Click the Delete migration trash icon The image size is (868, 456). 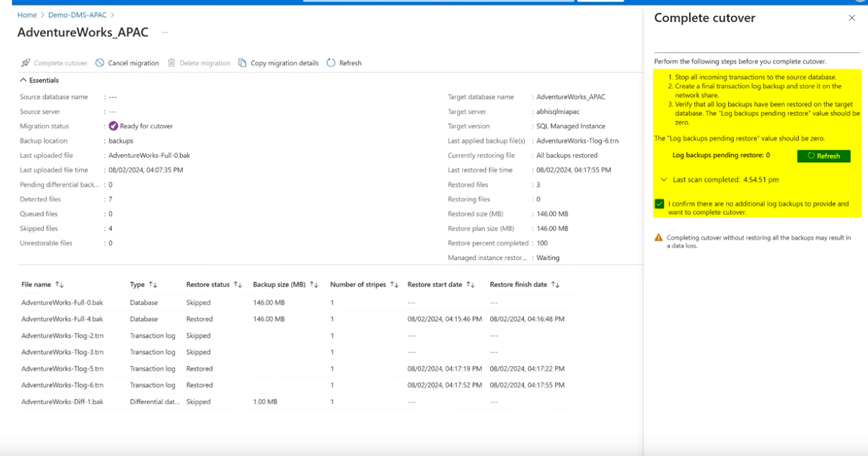[x=172, y=63]
